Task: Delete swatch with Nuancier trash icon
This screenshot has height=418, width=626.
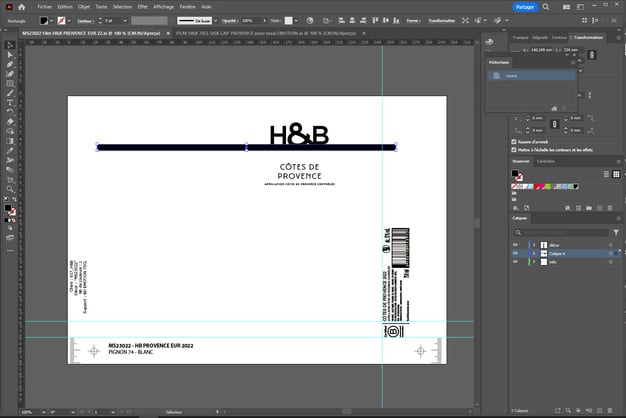Action: click(x=610, y=208)
